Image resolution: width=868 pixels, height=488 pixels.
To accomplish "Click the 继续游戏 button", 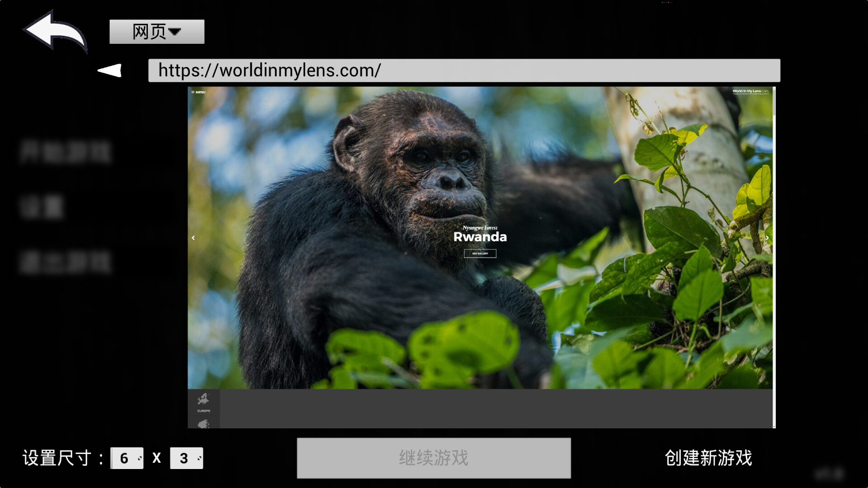I will 434,458.
